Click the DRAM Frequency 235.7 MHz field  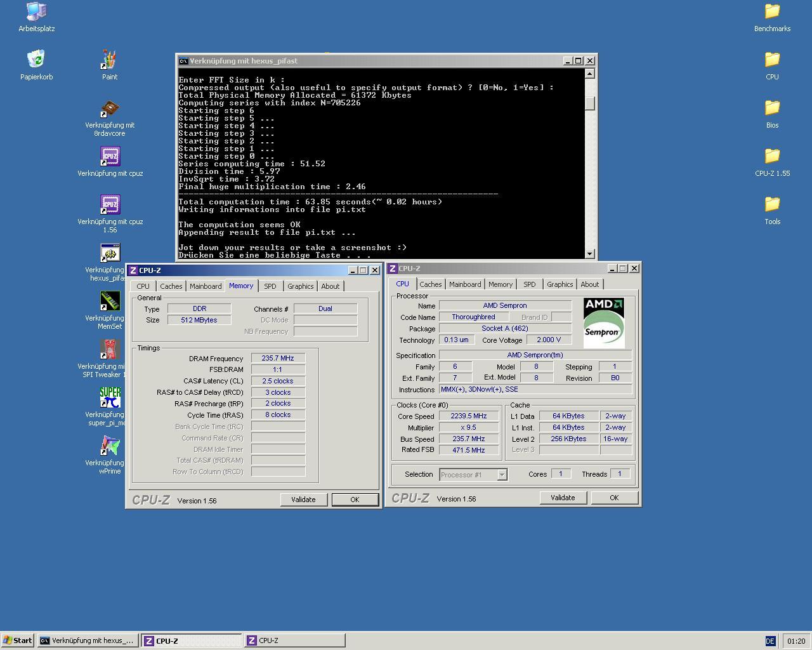pyautogui.click(x=278, y=358)
